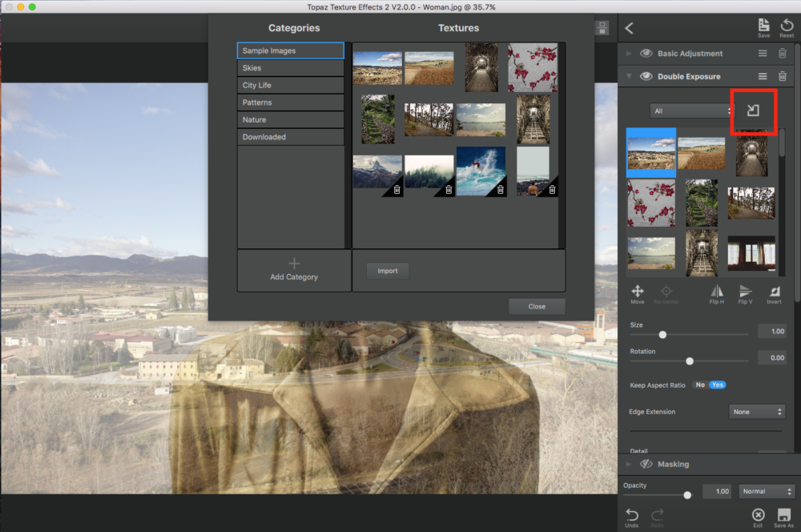The width and height of the screenshot is (801, 532).
Task: Set Keep Aspect Ratio to Yes
Action: click(x=717, y=385)
